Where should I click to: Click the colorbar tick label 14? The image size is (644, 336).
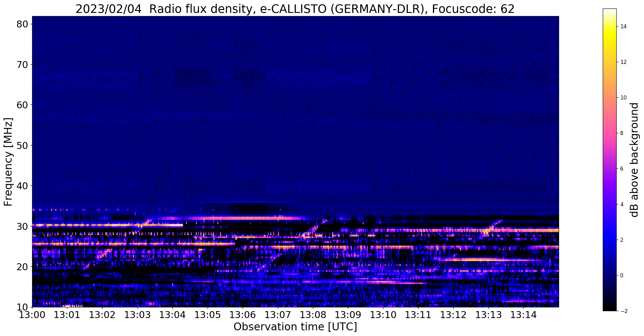623,26
